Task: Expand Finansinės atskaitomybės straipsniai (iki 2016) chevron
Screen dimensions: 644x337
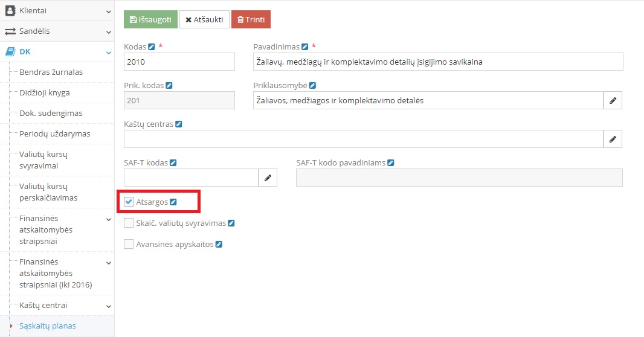Action: (x=108, y=263)
